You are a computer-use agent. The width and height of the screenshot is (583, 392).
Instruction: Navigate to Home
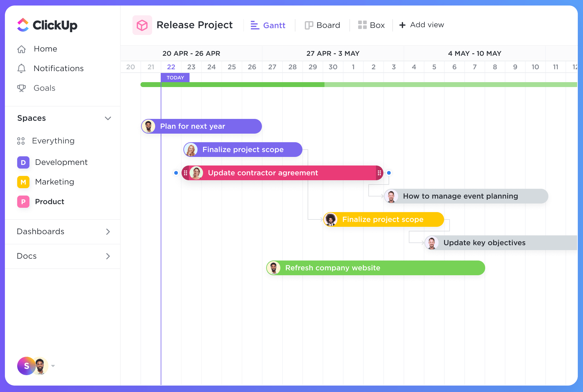point(45,49)
